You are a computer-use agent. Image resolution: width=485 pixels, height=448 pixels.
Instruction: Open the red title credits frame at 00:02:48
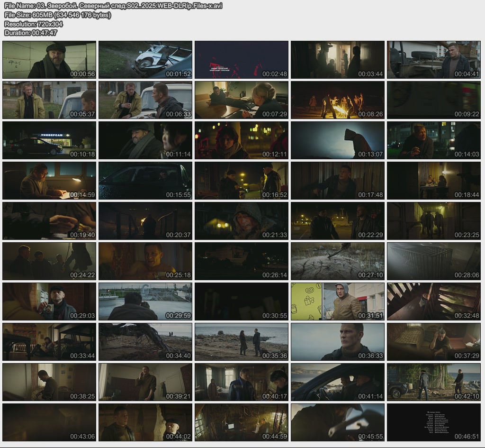click(x=242, y=60)
